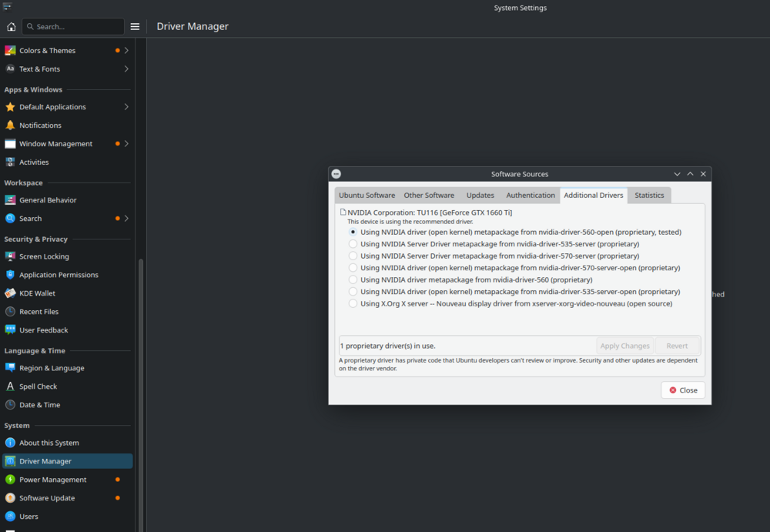The width and height of the screenshot is (770, 532).
Task: Expand Window Management chevron
Action: (126, 143)
